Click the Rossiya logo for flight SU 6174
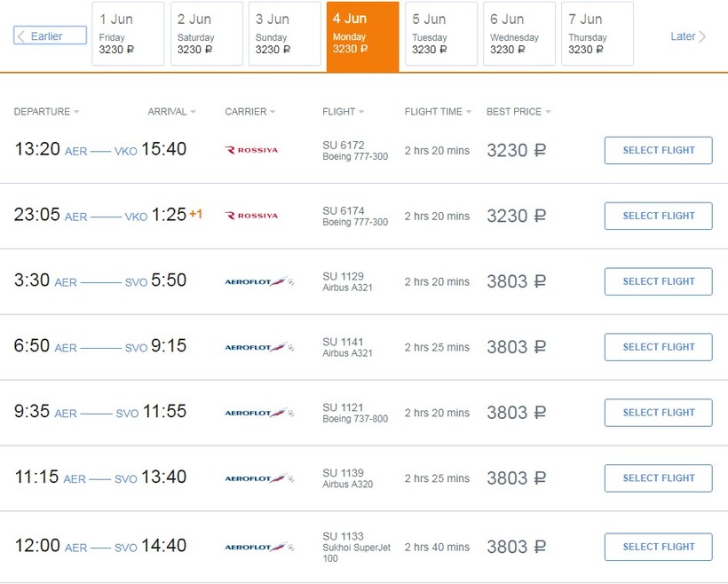728x584 pixels. pos(252,216)
